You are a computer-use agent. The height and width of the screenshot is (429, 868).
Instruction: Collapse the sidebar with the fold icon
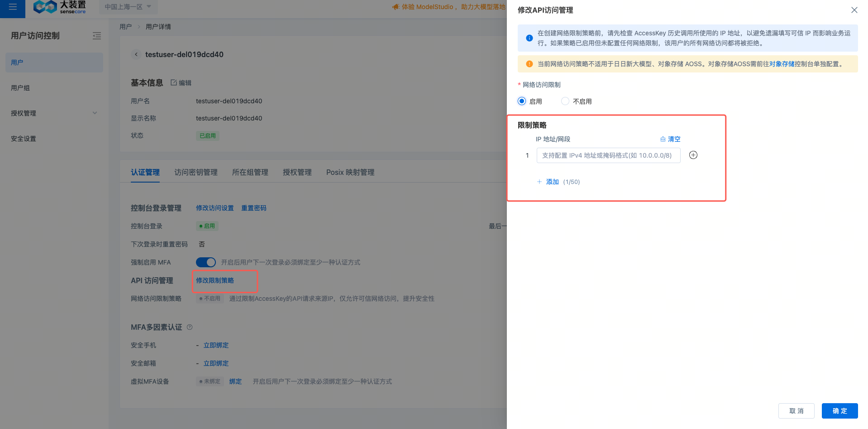(x=97, y=36)
